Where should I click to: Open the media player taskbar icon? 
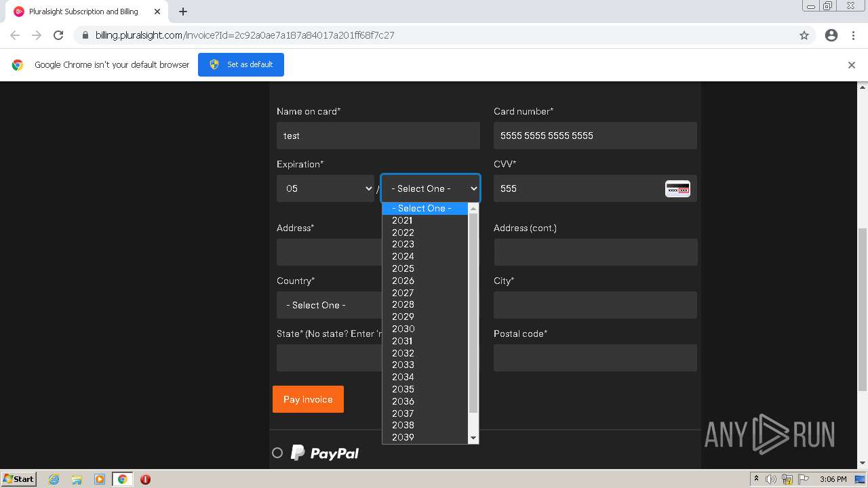coord(100,479)
